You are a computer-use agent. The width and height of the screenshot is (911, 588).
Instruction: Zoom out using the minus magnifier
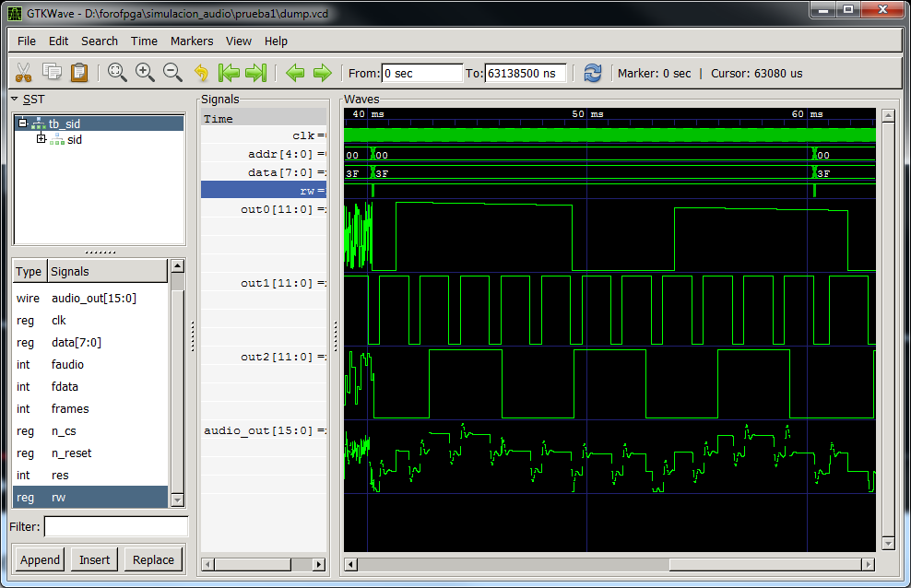pos(172,73)
